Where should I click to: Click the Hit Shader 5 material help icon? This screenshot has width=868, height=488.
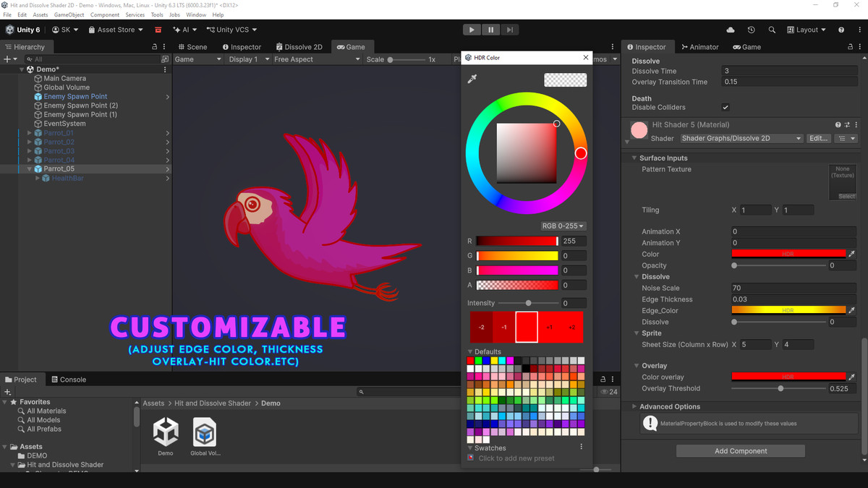point(838,125)
